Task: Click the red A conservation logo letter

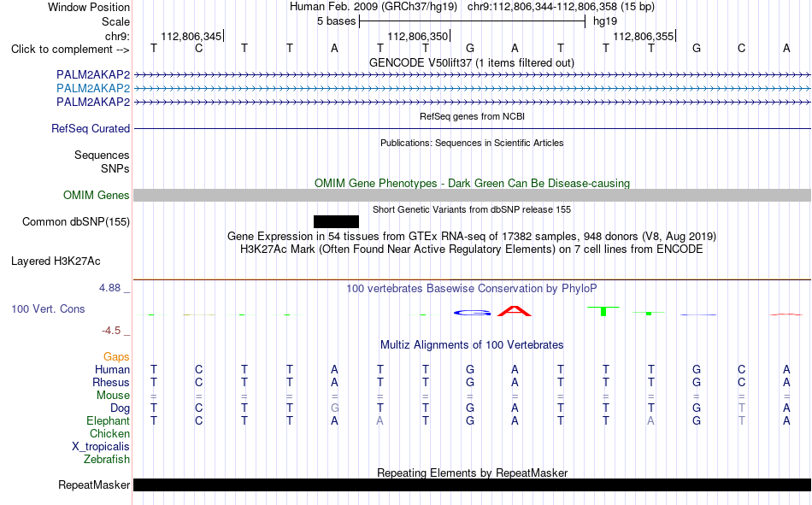Action: coord(515,311)
